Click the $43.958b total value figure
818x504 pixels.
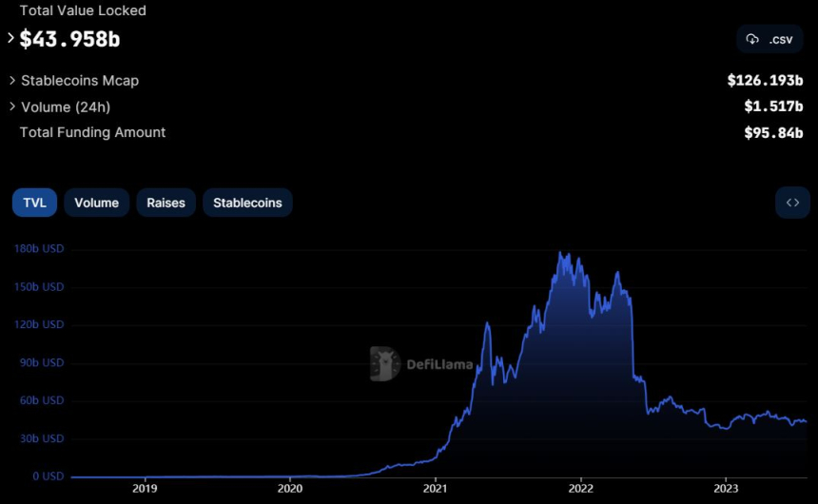[69, 39]
